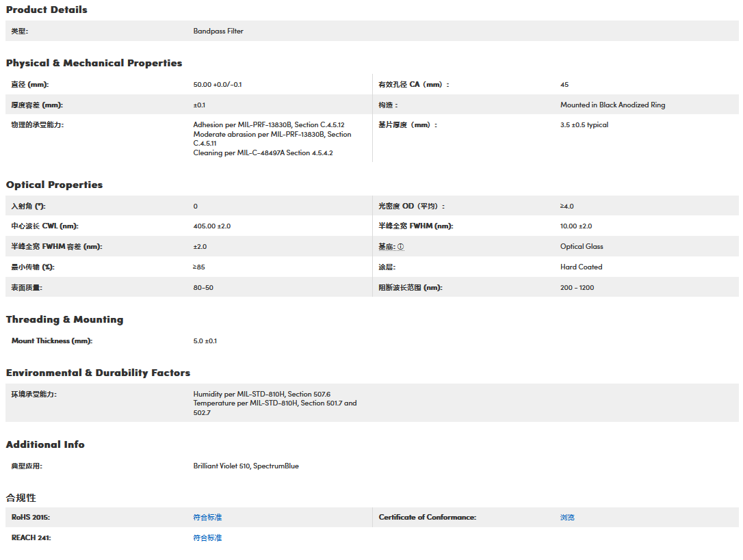Click the Mount Thickness (mm) label

[x=51, y=341]
